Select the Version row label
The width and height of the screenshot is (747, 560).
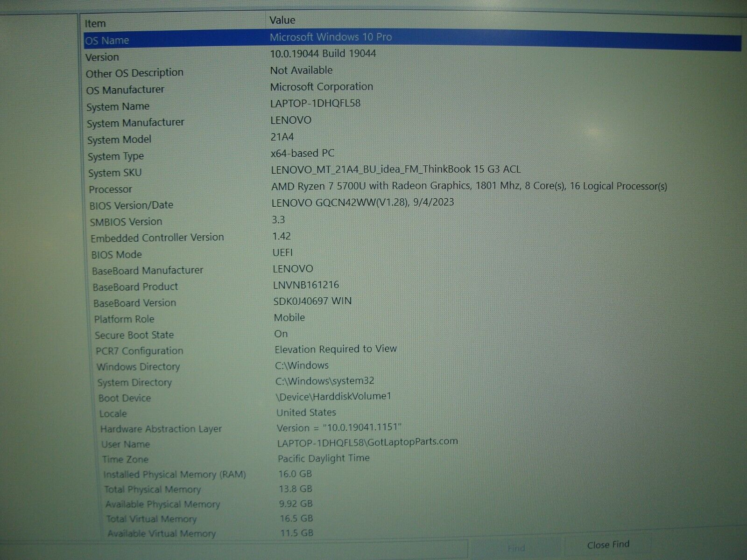coord(102,57)
